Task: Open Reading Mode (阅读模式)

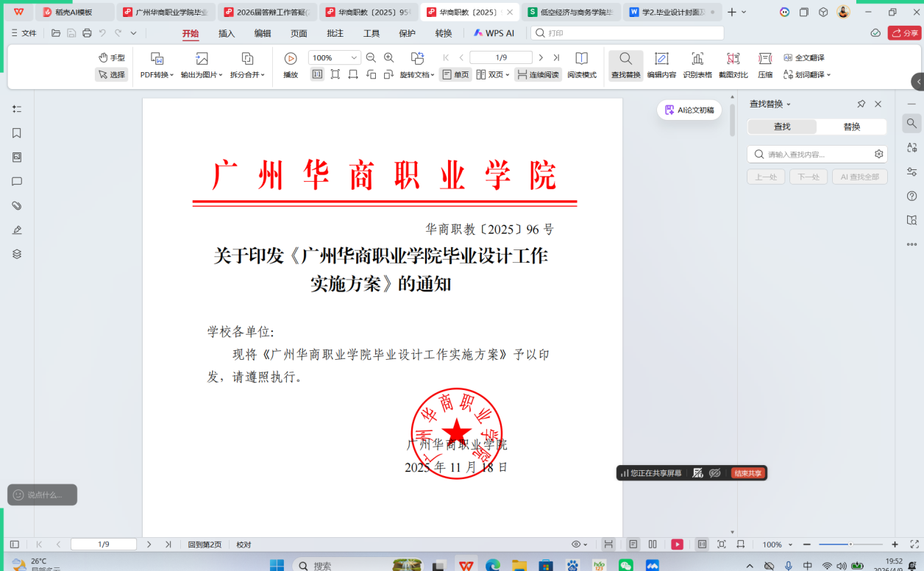Action: (x=581, y=59)
